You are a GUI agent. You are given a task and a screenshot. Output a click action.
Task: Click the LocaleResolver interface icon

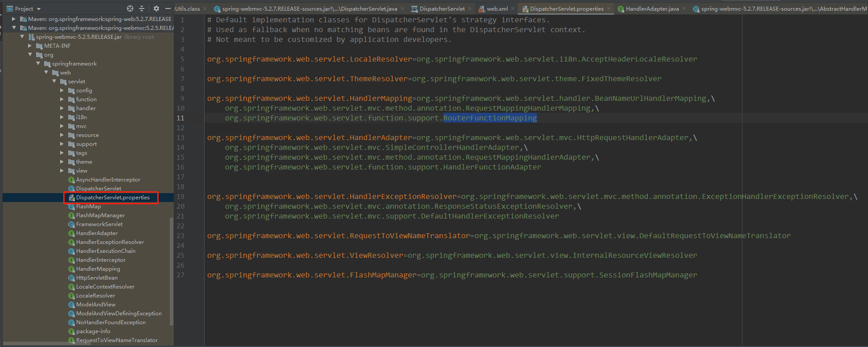[71, 295]
